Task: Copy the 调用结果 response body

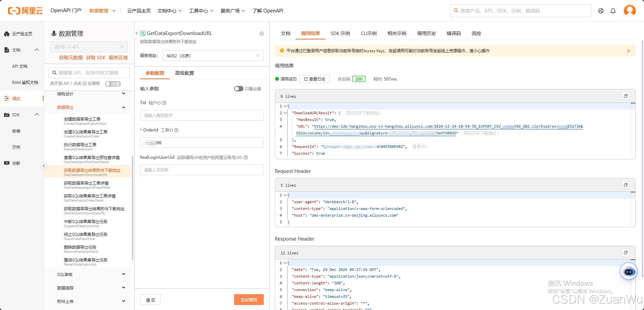Action: pyautogui.click(x=625, y=96)
